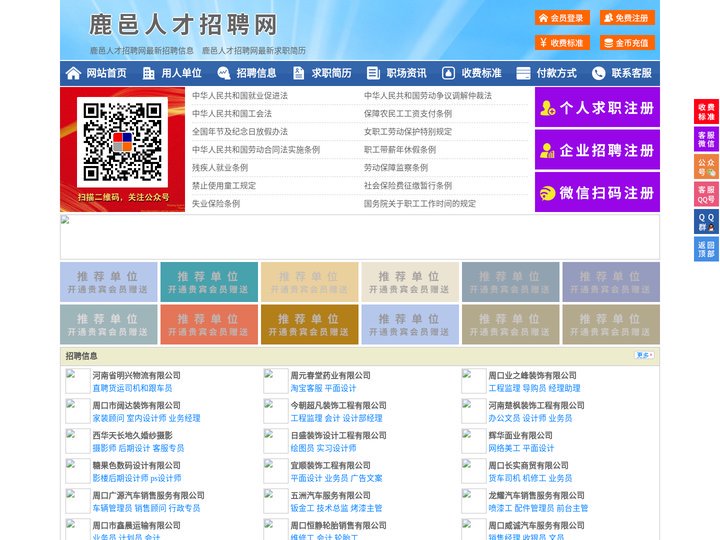
Task: Open 残疾人就业条例 link
Action: (220, 168)
